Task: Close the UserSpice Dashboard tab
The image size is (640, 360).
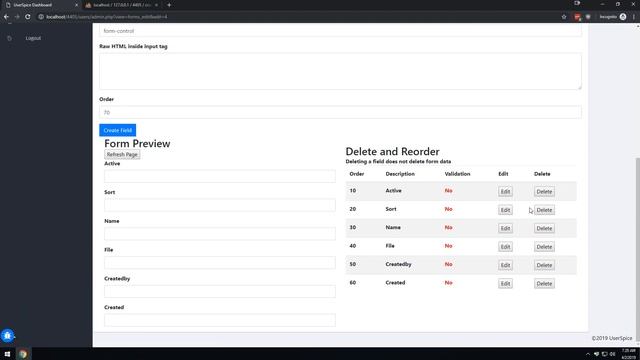Action: (x=76, y=5)
